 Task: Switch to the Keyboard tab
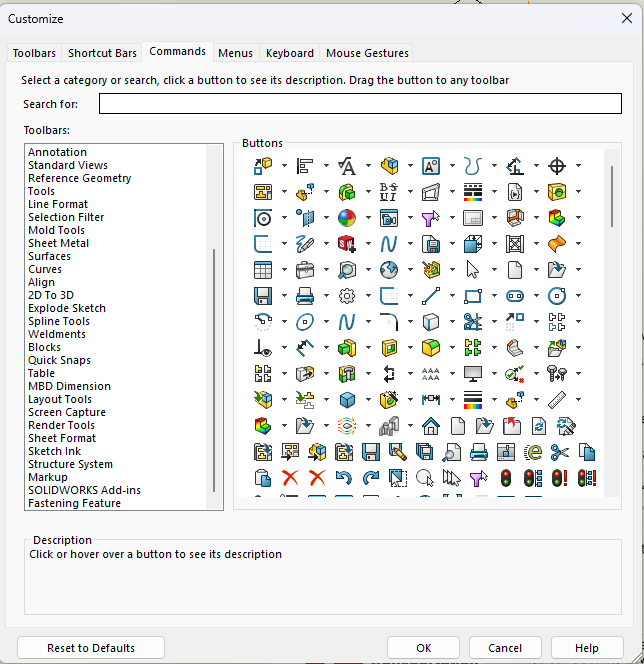(x=290, y=53)
